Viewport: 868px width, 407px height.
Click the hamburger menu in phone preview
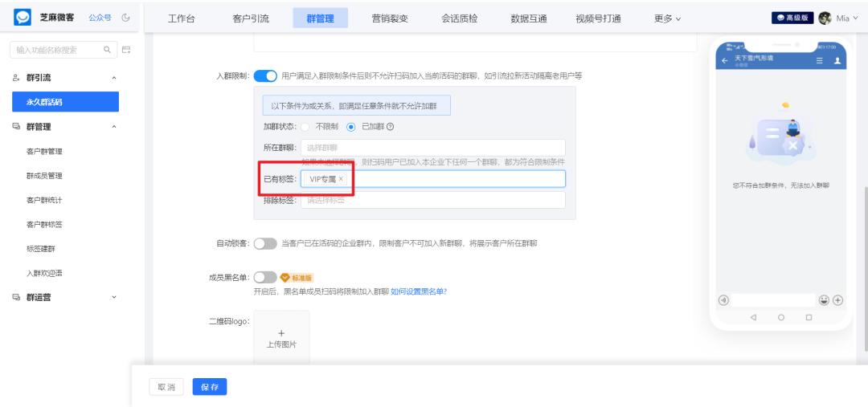point(819,60)
